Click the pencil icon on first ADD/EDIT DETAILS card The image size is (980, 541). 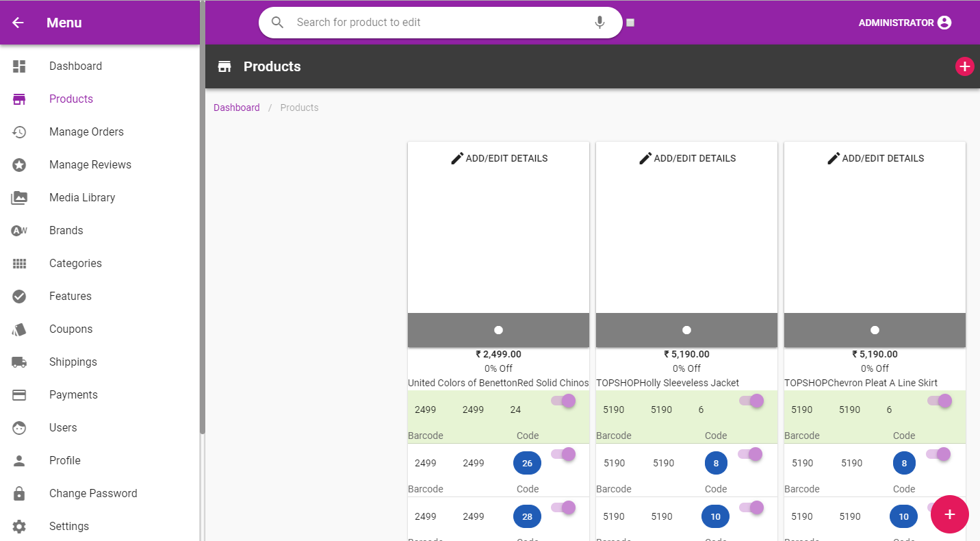point(457,158)
